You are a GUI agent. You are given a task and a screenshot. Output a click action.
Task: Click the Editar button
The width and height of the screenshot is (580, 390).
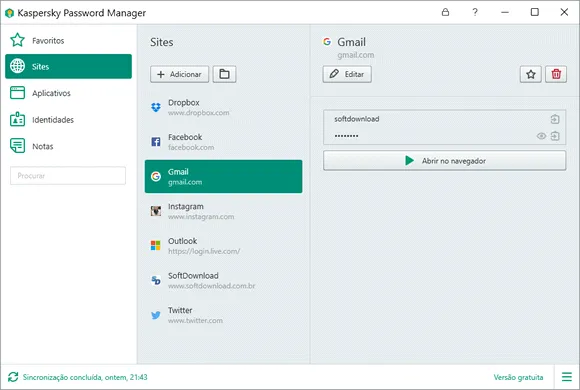[x=347, y=74]
